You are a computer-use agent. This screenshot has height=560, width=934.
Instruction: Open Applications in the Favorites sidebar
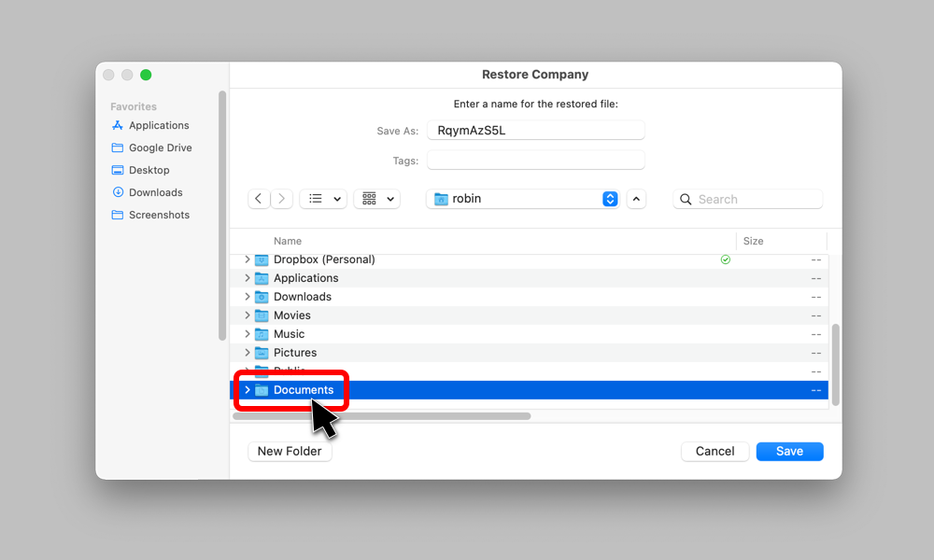pos(150,126)
